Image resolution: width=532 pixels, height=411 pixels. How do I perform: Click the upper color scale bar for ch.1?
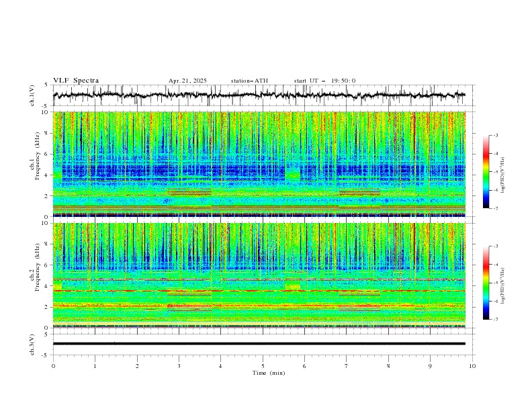click(486, 172)
